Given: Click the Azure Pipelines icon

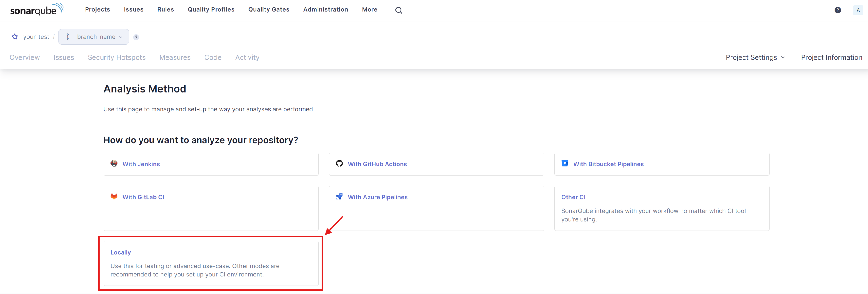Looking at the screenshot, I should pos(339,197).
